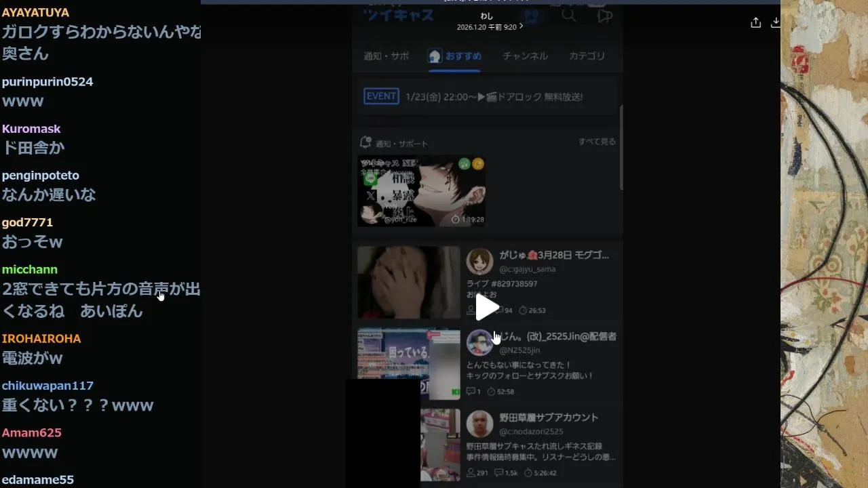Click the とんでもない事になってきた description
This screenshot has width=868, height=488.
pos(519,365)
